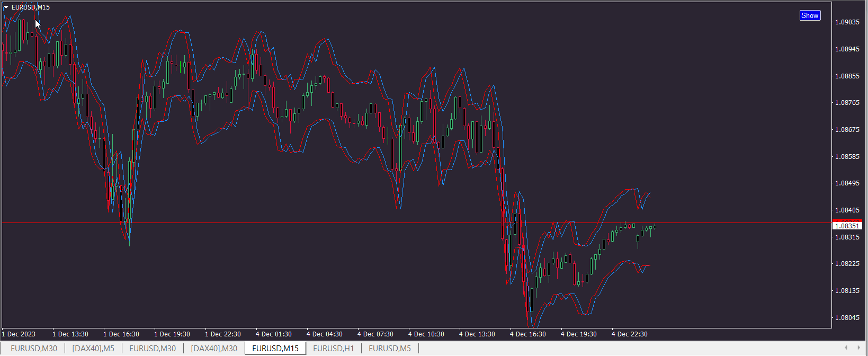Click the 1.08675 price scale label
This screenshot has height=356, width=868.
[847, 130]
